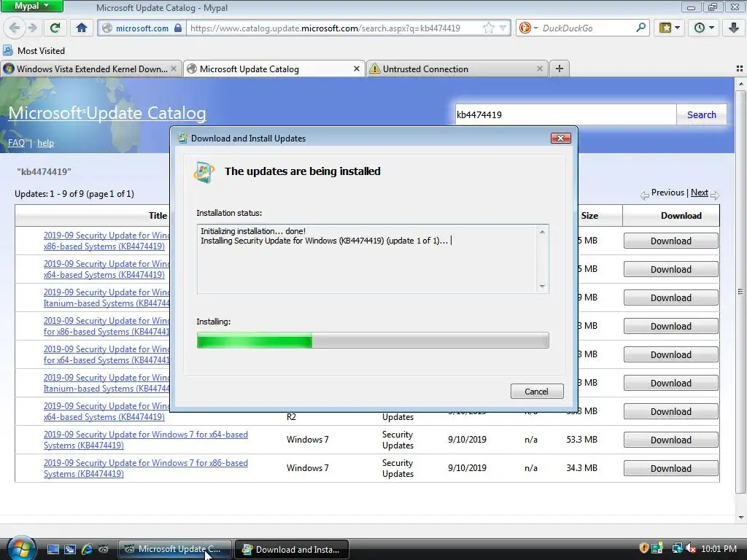Sort results by Title column header
Screen dimensions: 747x560
point(158,216)
